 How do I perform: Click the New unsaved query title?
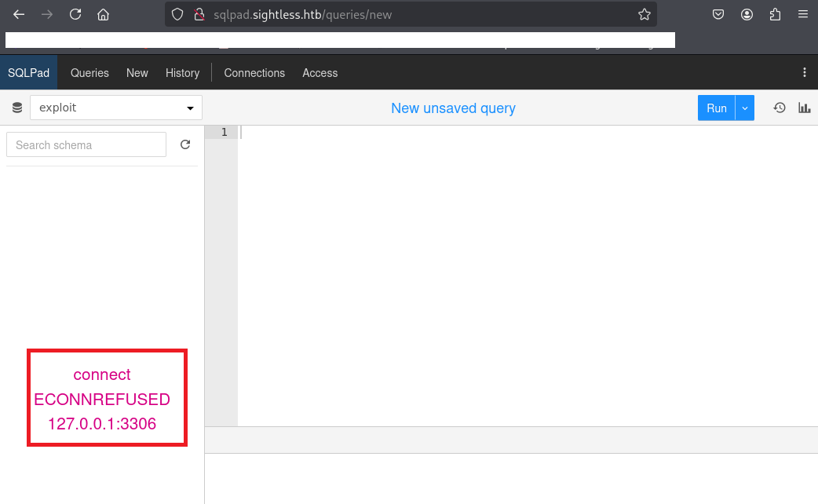pyautogui.click(x=453, y=108)
